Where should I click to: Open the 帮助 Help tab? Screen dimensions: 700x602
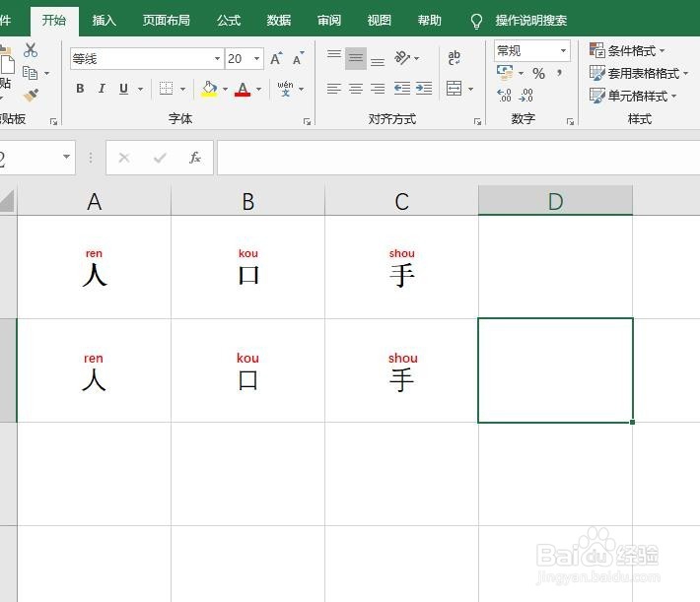(430, 21)
